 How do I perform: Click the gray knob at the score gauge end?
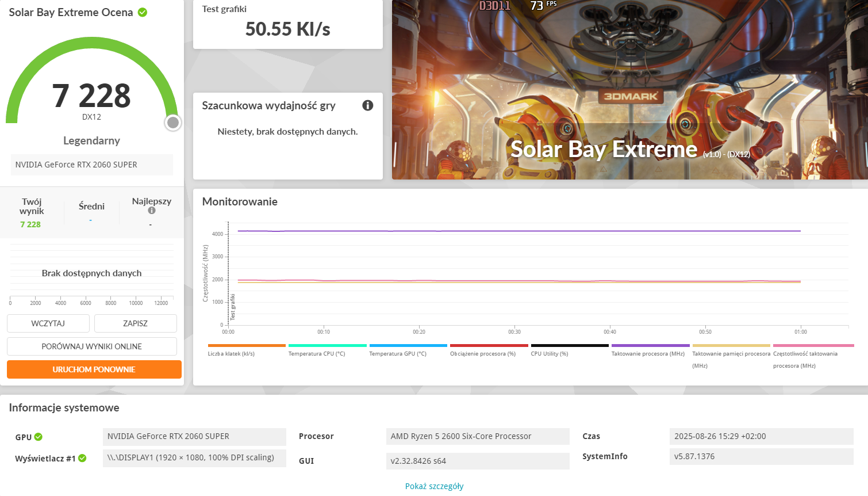pyautogui.click(x=172, y=123)
